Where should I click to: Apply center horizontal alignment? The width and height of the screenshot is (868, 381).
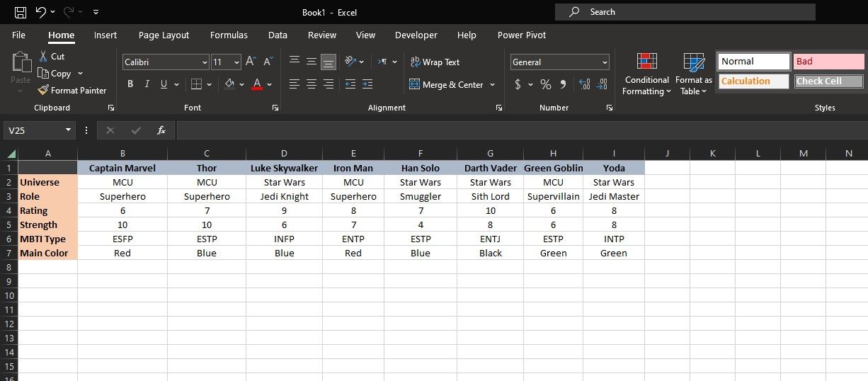pos(312,84)
